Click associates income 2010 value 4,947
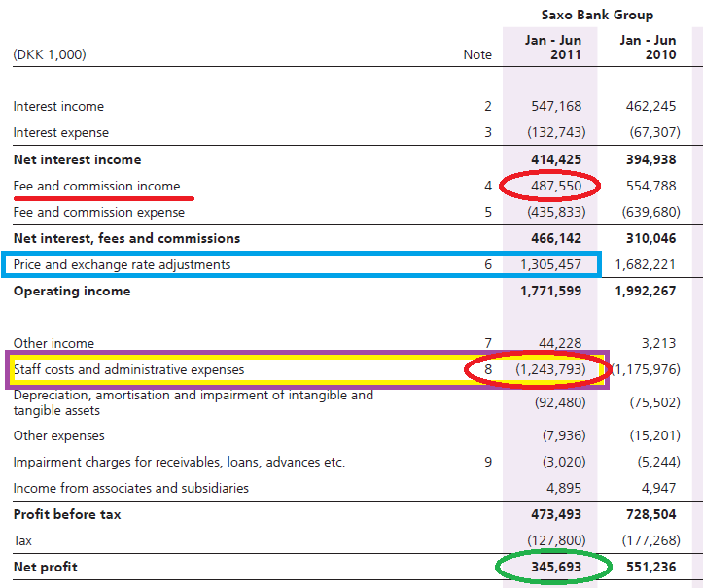The width and height of the screenshot is (703, 588). [658, 488]
